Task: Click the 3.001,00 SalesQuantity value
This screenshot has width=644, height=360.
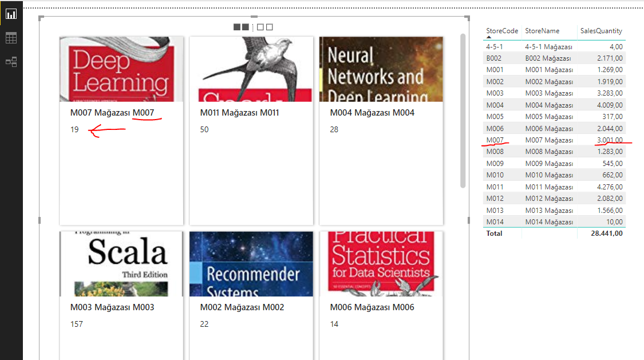Action: click(x=610, y=140)
